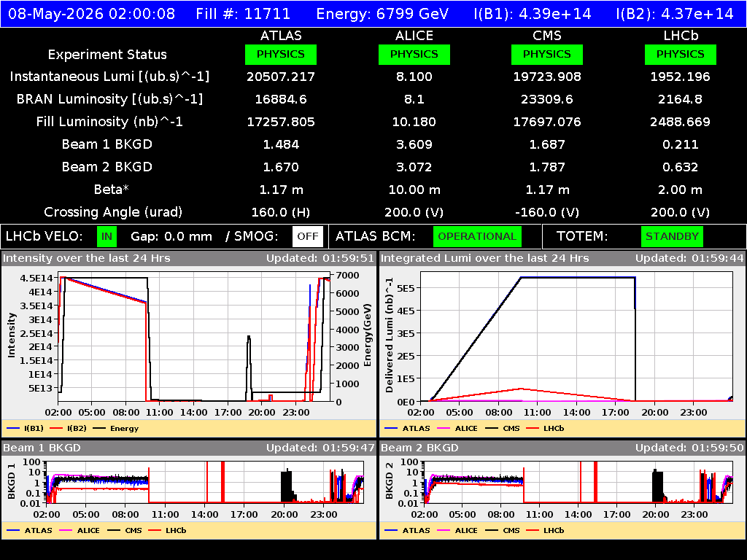Screen dimensions: 747x560
Task: Select LHCb Beam 1 BKGD value 0.211
Action: [x=681, y=144]
